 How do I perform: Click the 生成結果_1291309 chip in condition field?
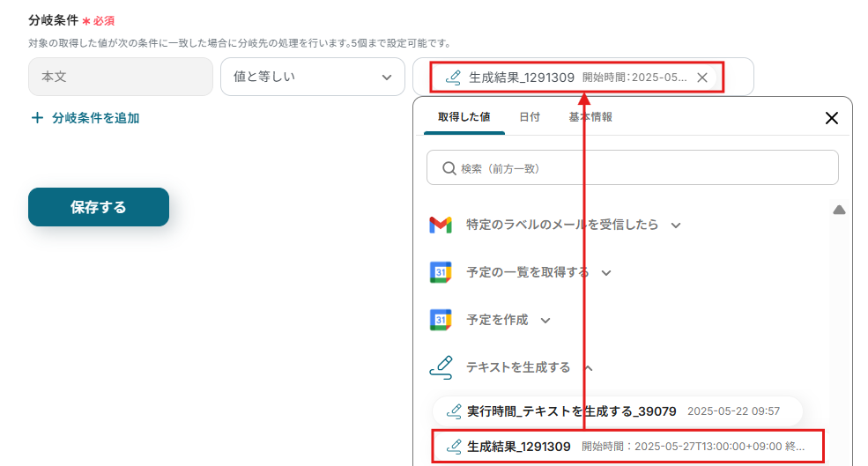(x=577, y=78)
